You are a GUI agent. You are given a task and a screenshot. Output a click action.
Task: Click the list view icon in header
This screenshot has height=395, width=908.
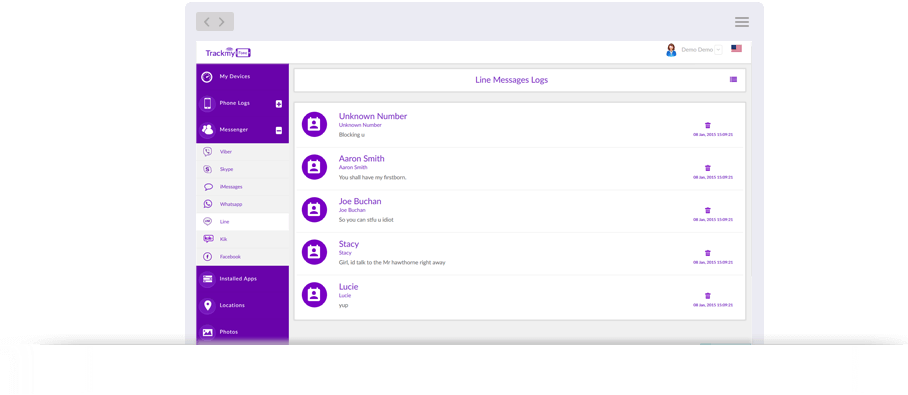click(733, 80)
